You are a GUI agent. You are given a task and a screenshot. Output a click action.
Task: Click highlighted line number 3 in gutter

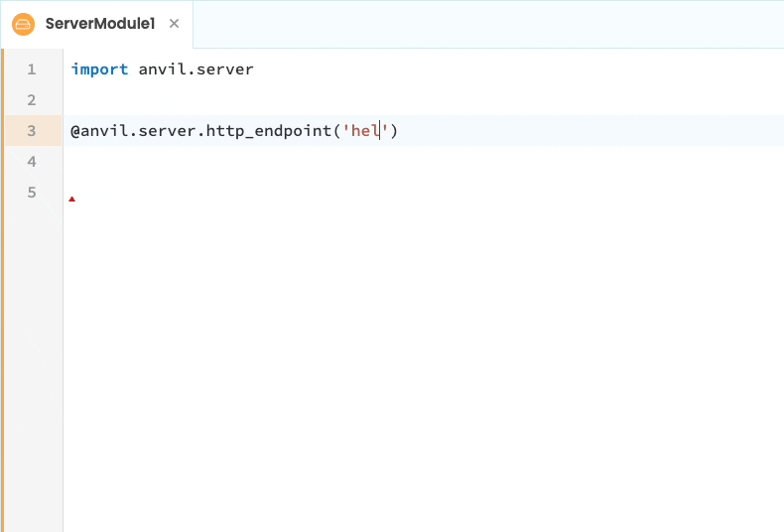(x=32, y=131)
